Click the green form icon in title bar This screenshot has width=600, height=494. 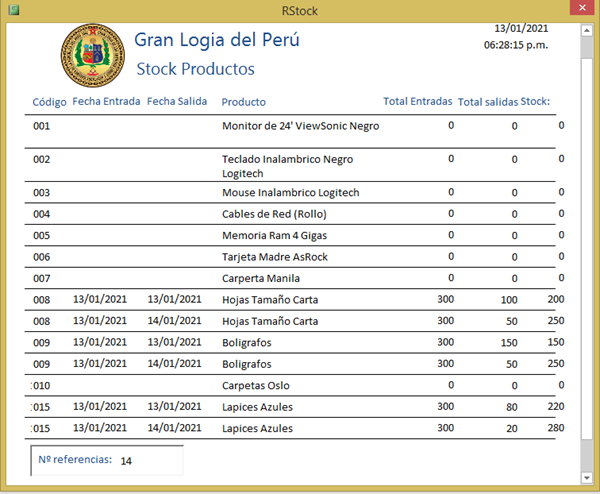tap(14, 10)
